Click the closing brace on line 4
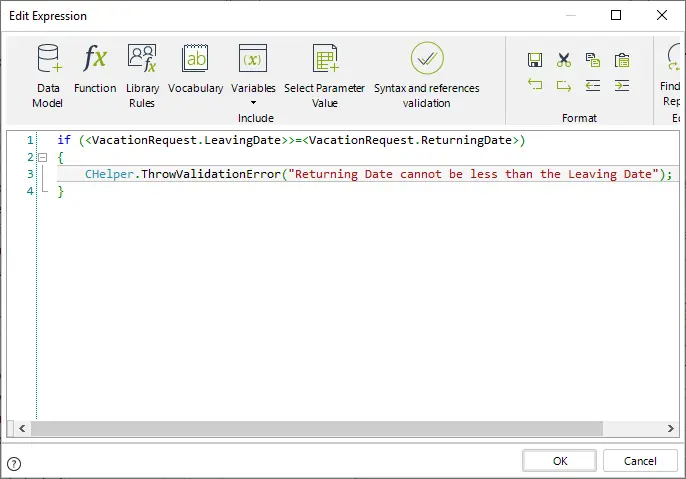This screenshot has height=479, width=686. point(60,191)
